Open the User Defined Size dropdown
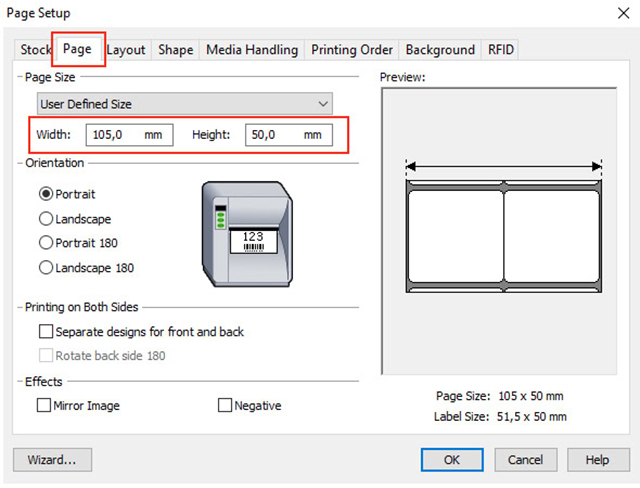The height and width of the screenshot is (488, 640). click(184, 104)
